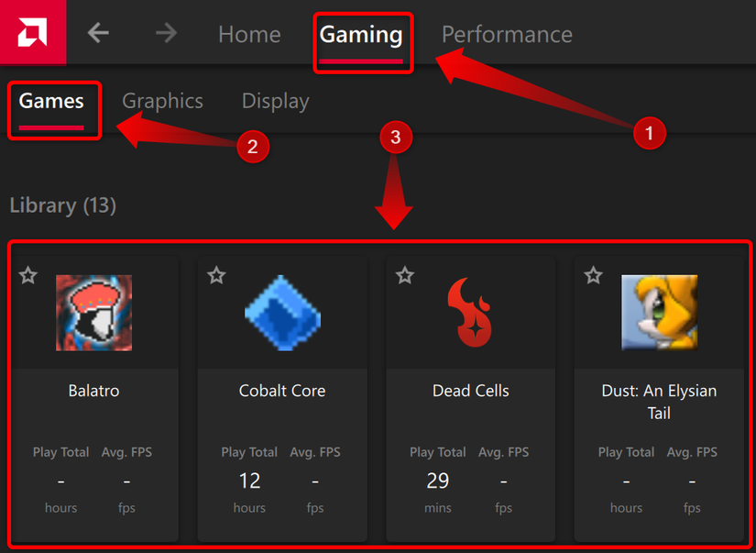The image size is (756, 553).
Task: Open the Performance tab
Action: click(507, 35)
